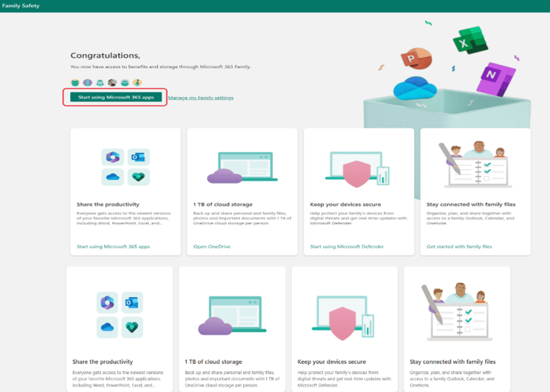Click laptop cloud illustration in upper storage card

click(242, 168)
